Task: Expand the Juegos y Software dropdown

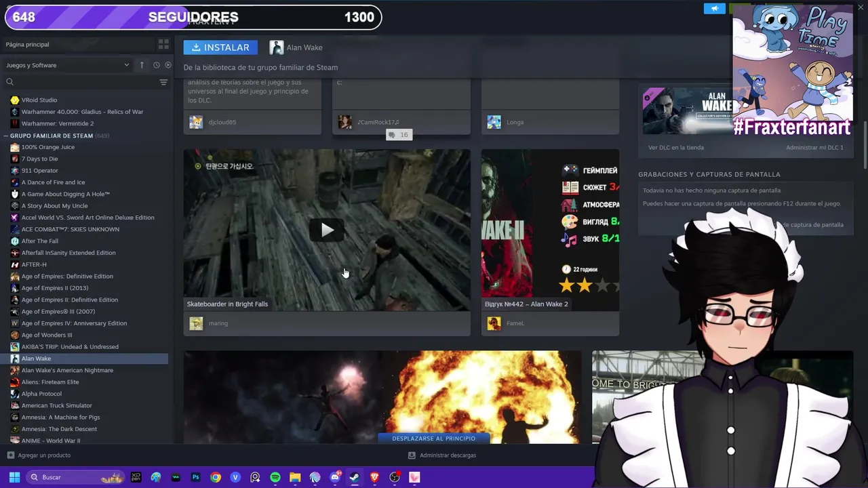Action: [x=67, y=65]
